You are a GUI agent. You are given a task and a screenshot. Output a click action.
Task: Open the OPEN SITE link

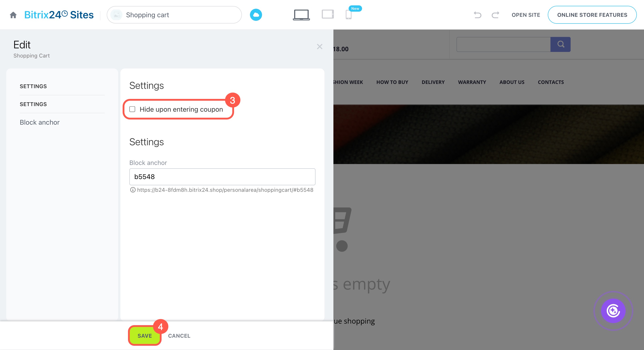[x=526, y=15]
